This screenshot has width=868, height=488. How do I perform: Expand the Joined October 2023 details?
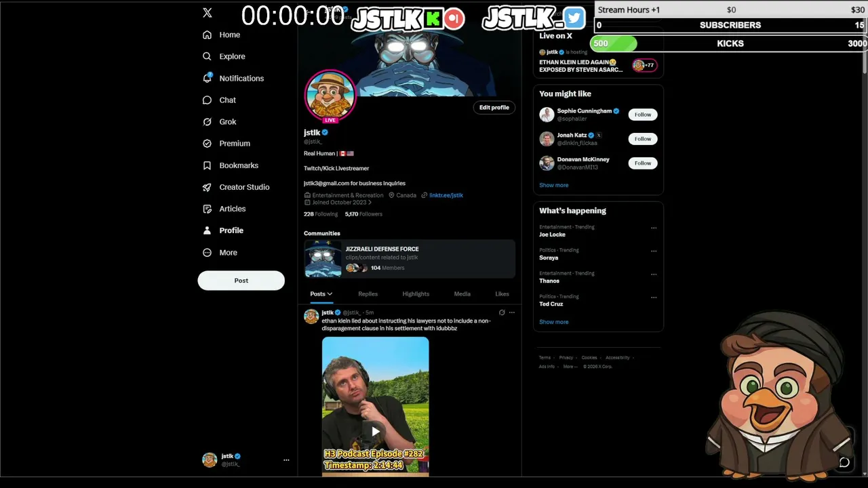coord(338,203)
